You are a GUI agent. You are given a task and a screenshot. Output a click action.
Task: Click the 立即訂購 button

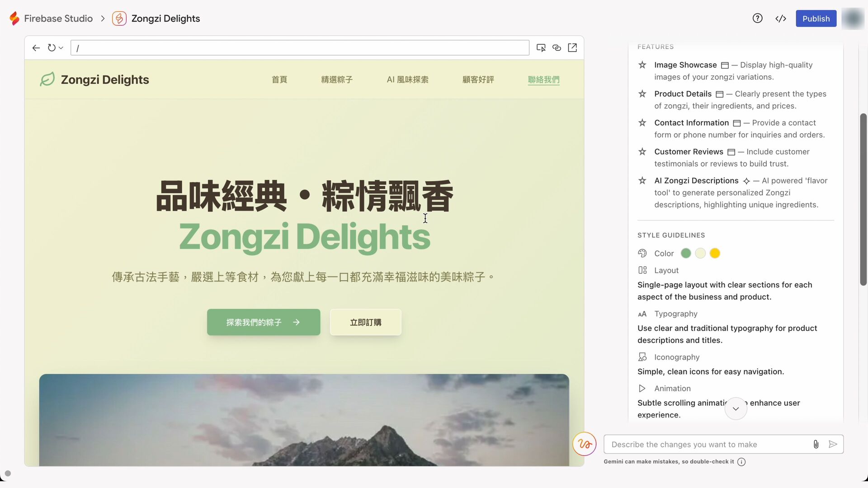pos(366,322)
